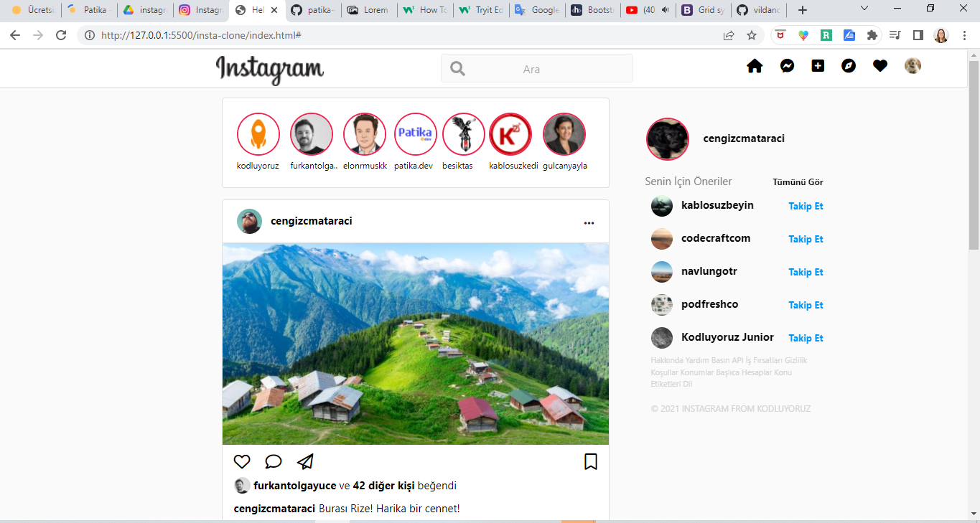Screen dimensions: 980x523
Task: Click cengizcmataraci in the post caption
Action: tap(274, 509)
